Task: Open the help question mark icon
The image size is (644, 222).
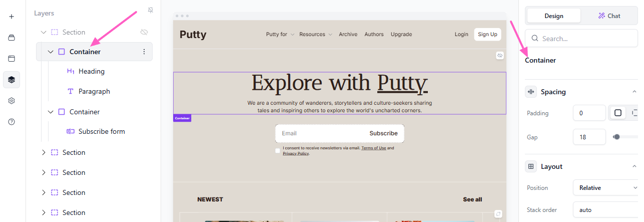Action: tap(12, 122)
